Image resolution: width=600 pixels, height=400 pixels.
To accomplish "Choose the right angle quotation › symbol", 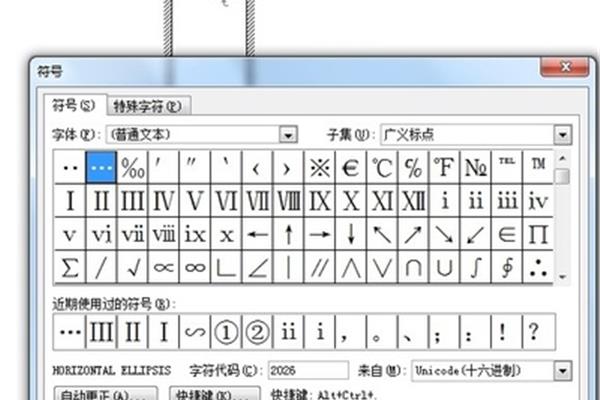I will (288, 167).
